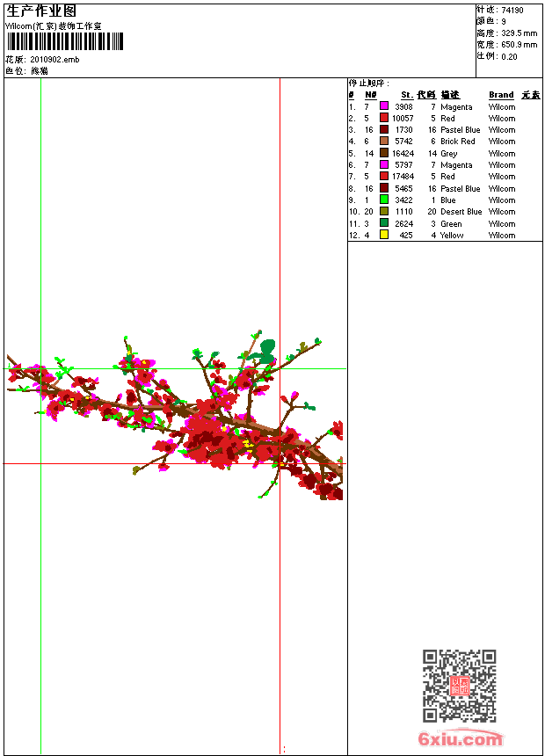The width and height of the screenshot is (545, 756).
Task: Click the 'Wilcom' brand in Brick Red row
Action: click(x=502, y=142)
